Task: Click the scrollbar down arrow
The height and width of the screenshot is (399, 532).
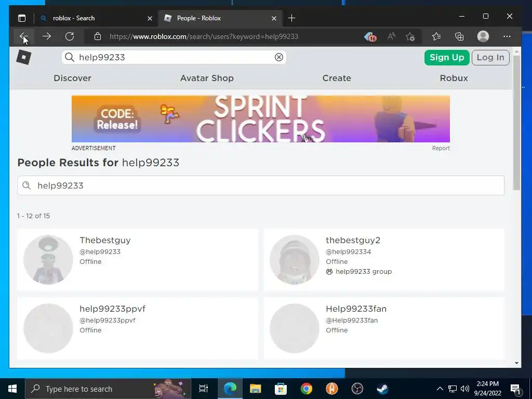Action: [x=516, y=363]
